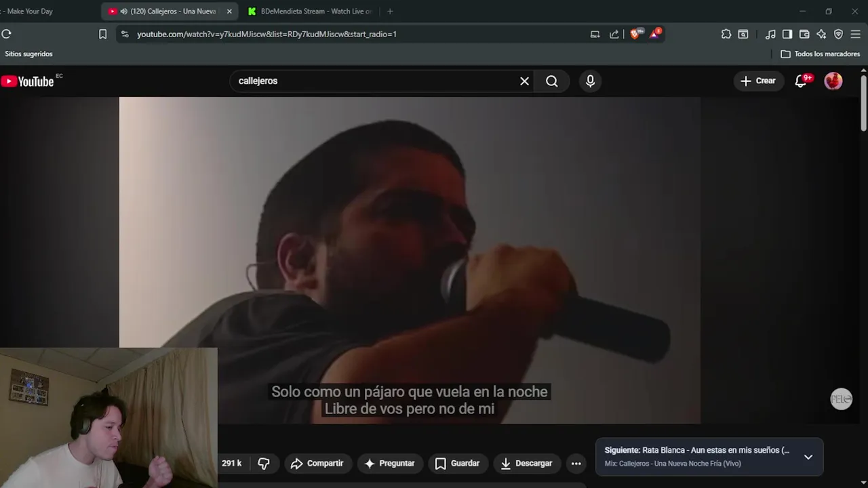
Task: Clear the search text with X icon
Action: pos(524,81)
